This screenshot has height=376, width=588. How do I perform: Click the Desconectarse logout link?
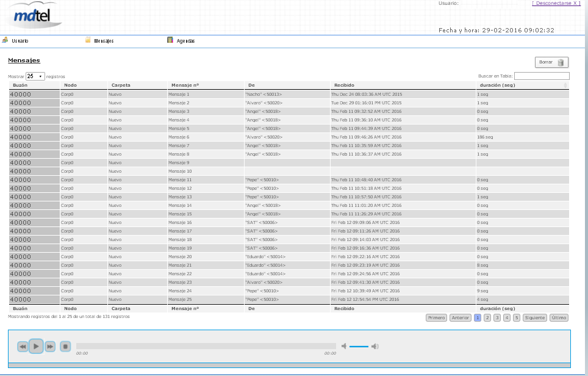point(556,3)
